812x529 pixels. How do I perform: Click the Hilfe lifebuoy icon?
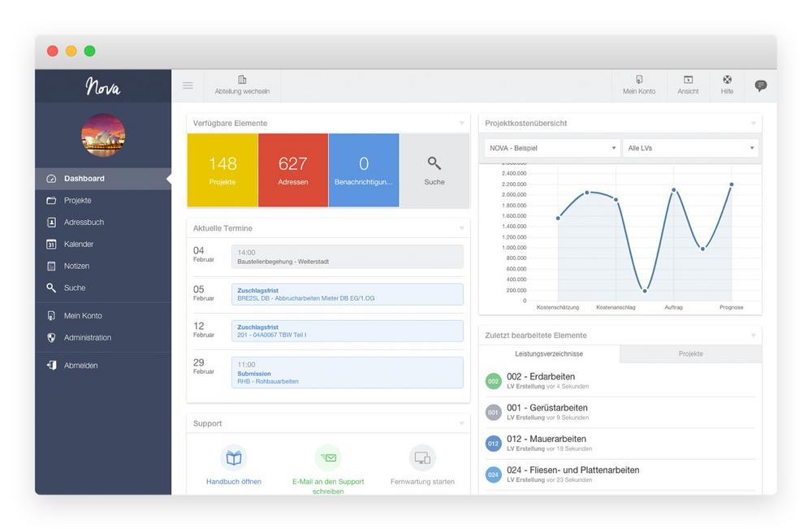coord(727,80)
